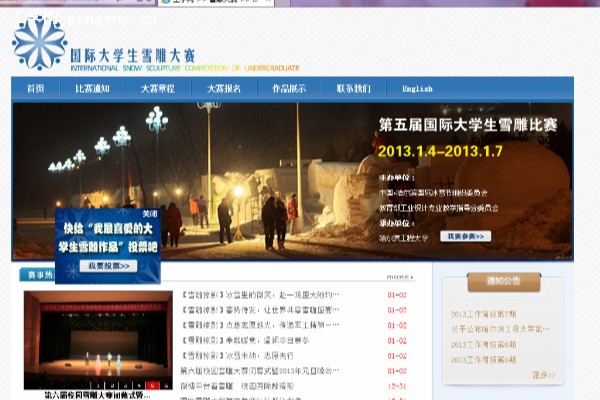The width and height of the screenshot is (600, 400).
Task: Click the 通知公告 header badge
Action: [503, 281]
